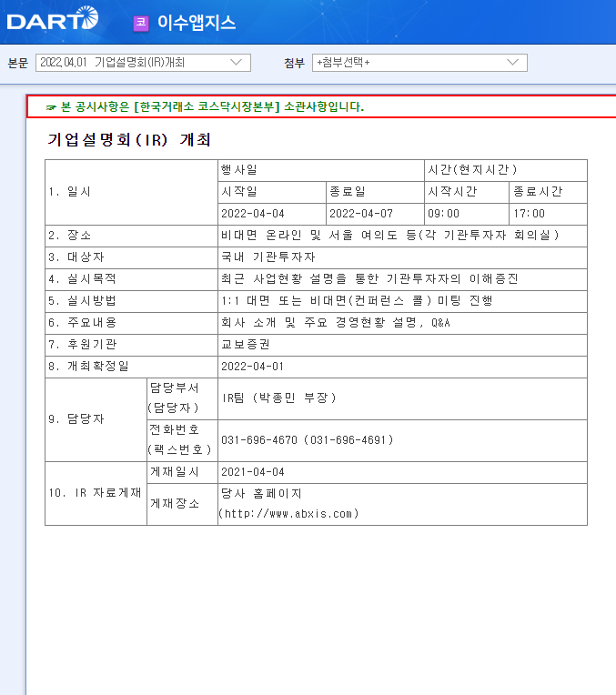Click the 시작일 header cell

coord(272,192)
